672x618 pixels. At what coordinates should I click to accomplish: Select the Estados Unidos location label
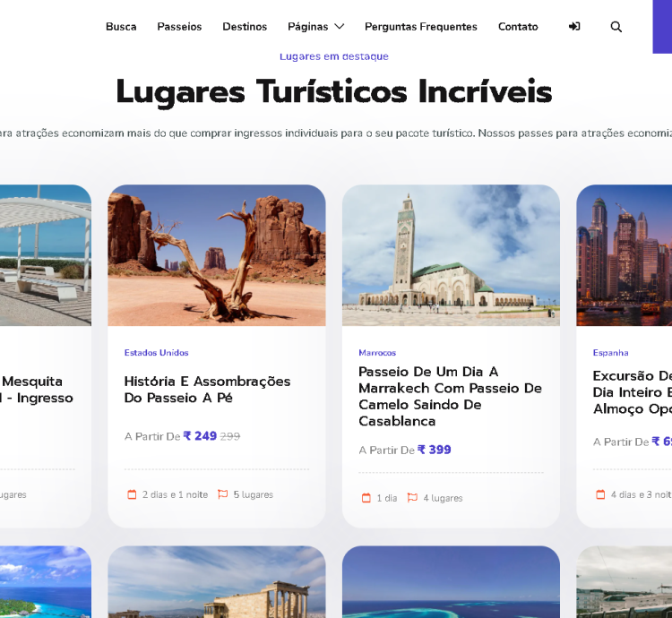(x=156, y=353)
